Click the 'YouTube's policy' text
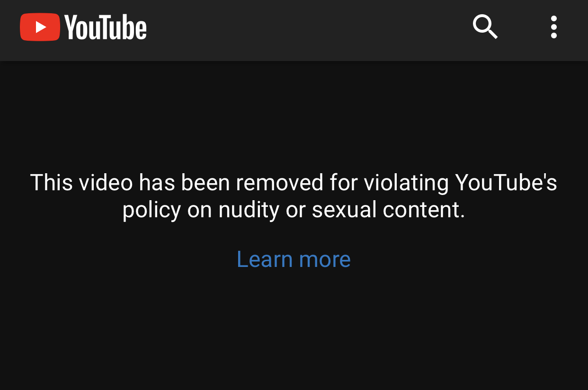This screenshot has width=588, height=390. 506,183
